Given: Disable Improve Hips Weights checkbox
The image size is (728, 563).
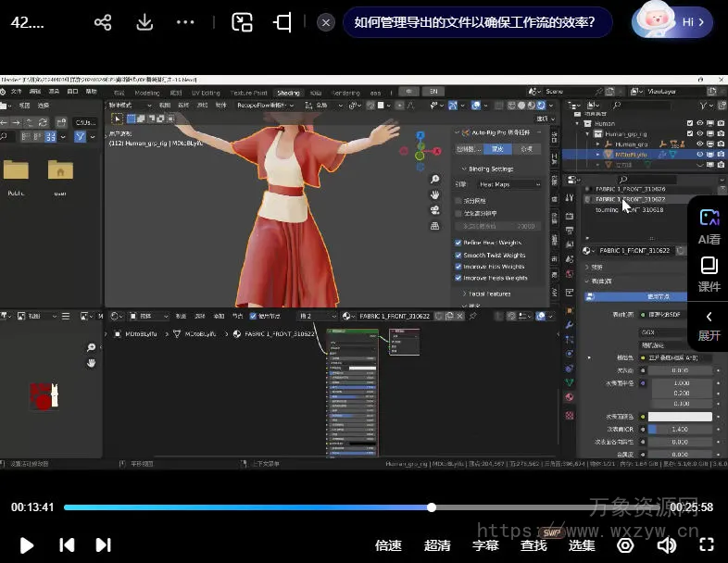Looking at the screenshot, I should click(458, 267).
